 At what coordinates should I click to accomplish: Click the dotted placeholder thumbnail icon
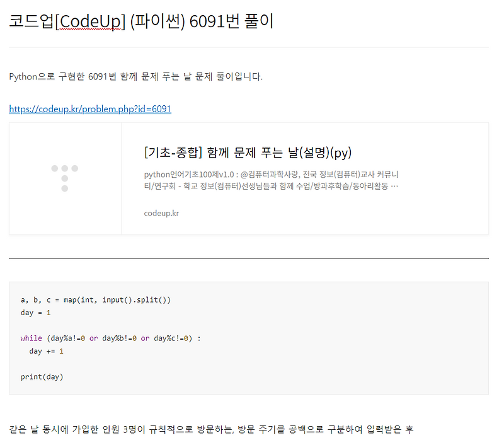tap(65, 173)
